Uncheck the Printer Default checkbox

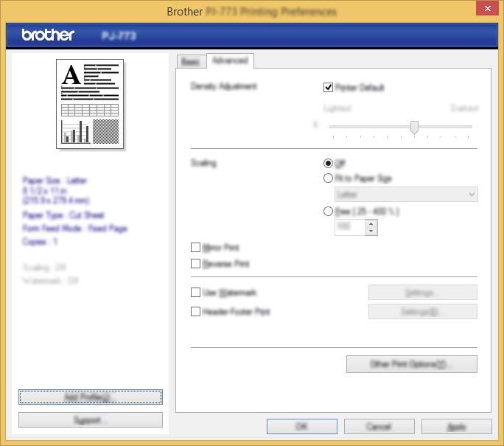click(x=328, y=87)
